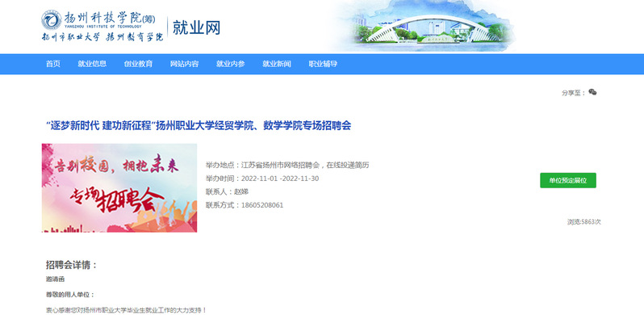The width and height of the screenshot is (644, 315).
Task: Open the 职业辅导 menu item
Action: click(x=323, y=64)
